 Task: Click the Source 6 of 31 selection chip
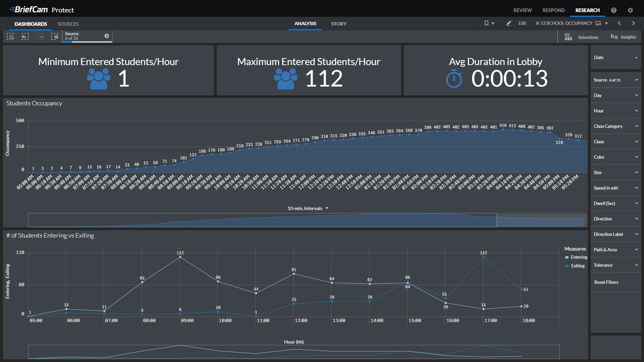(x=87, y=36)
